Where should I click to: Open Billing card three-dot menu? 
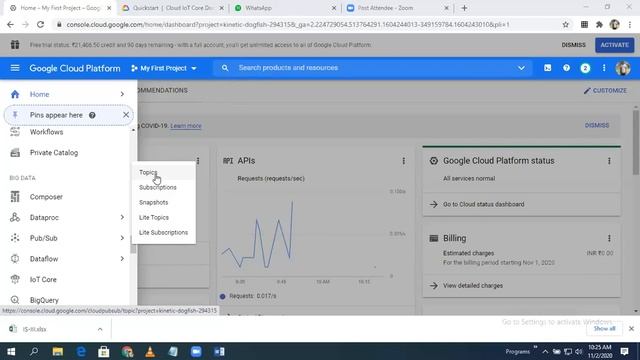pos(609,238)
